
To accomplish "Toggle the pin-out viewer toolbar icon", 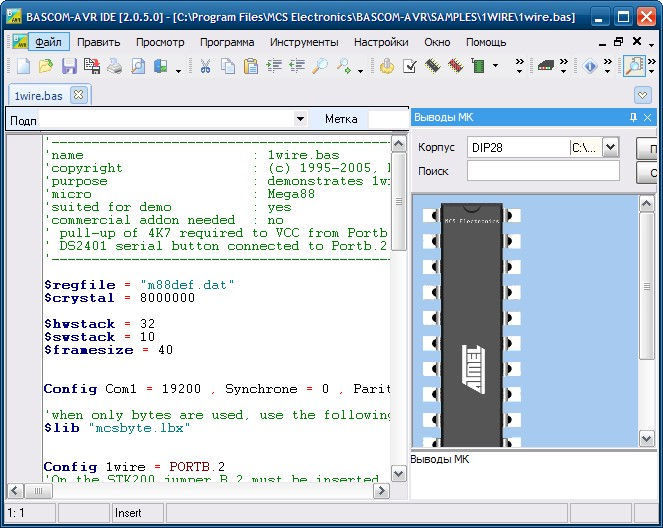I will 635,66.
